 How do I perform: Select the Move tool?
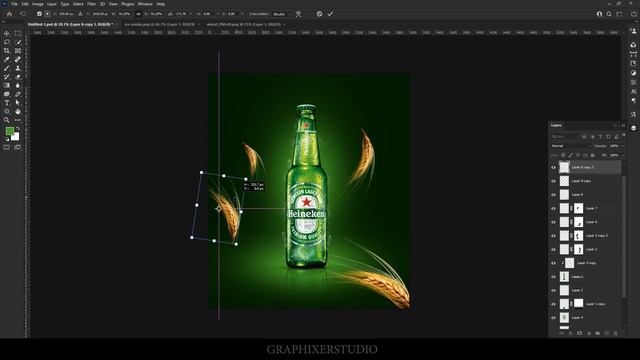click(7, 33)
